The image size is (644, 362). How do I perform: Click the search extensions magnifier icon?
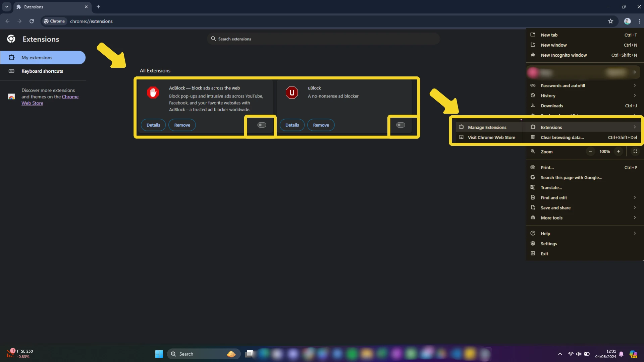click(213, 39)
